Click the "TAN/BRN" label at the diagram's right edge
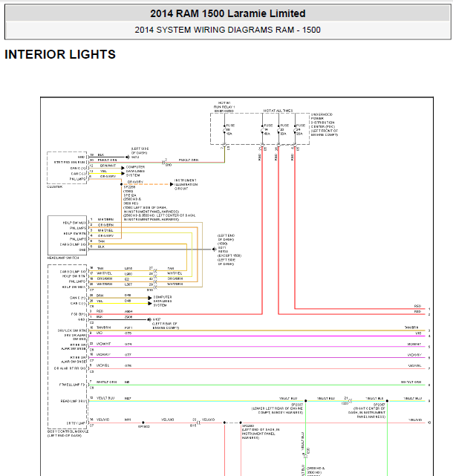Viewport: 453px width, 476px height. (411, 327)
